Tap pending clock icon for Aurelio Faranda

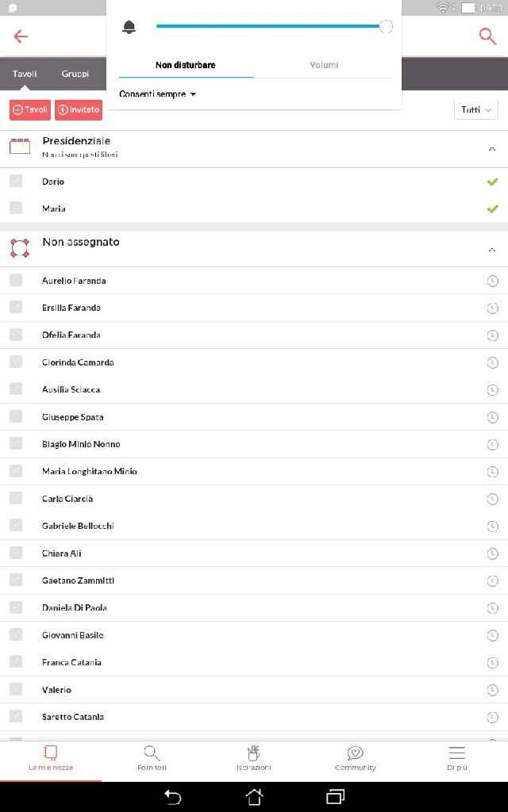tap(492, 281)
